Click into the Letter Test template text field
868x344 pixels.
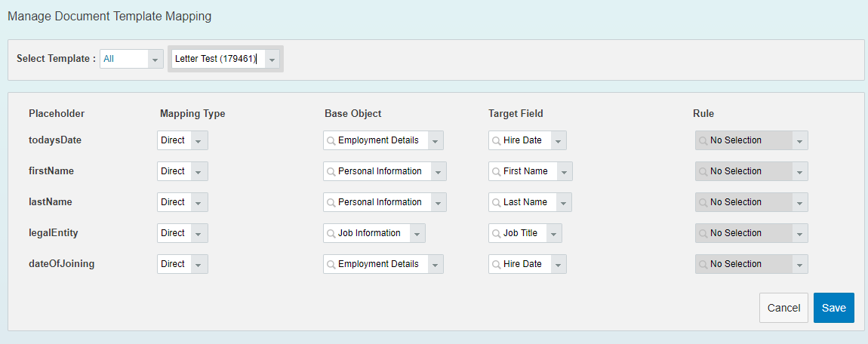pyautogui.click(x=218, y=59)
